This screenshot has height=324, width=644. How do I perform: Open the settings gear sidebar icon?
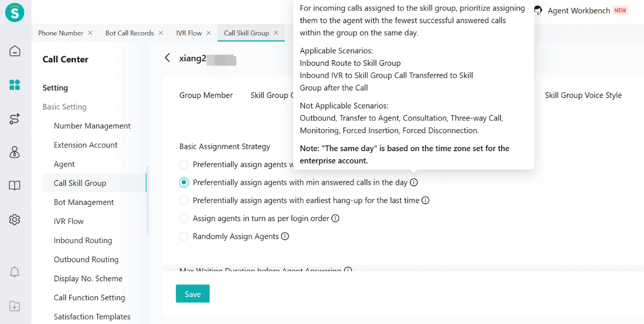coord(15,220)
